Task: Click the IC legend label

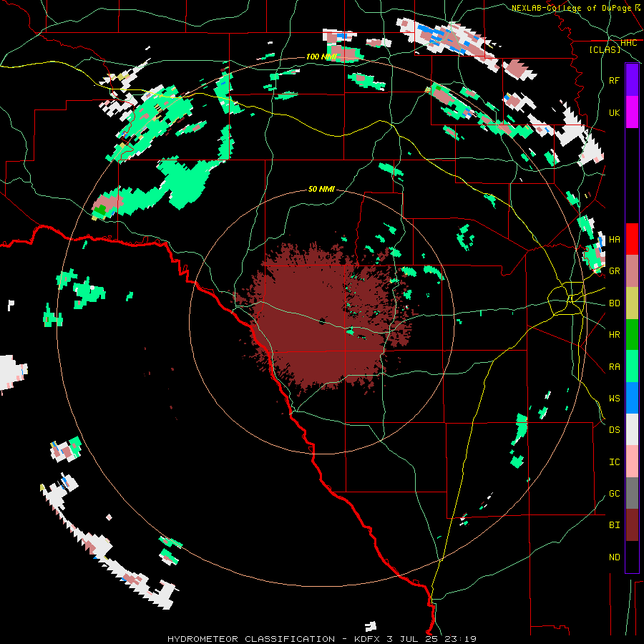Action: pos(615,462)
